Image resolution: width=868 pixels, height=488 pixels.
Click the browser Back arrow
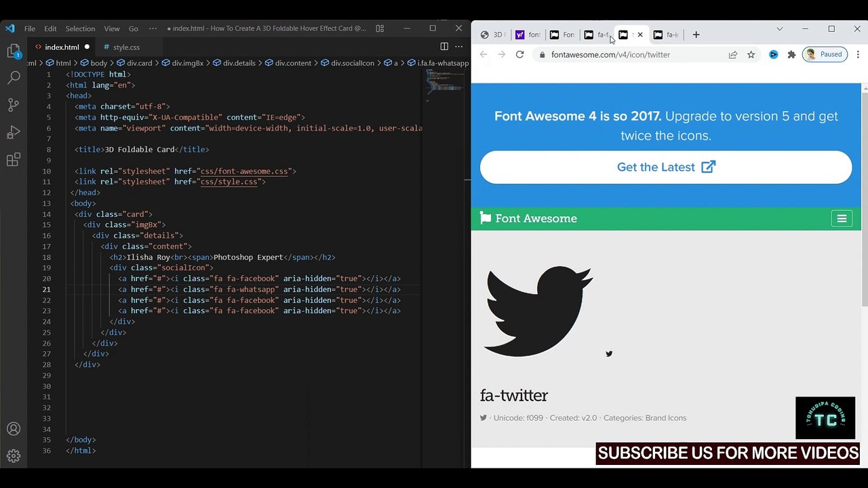click(x=484, y=54)
